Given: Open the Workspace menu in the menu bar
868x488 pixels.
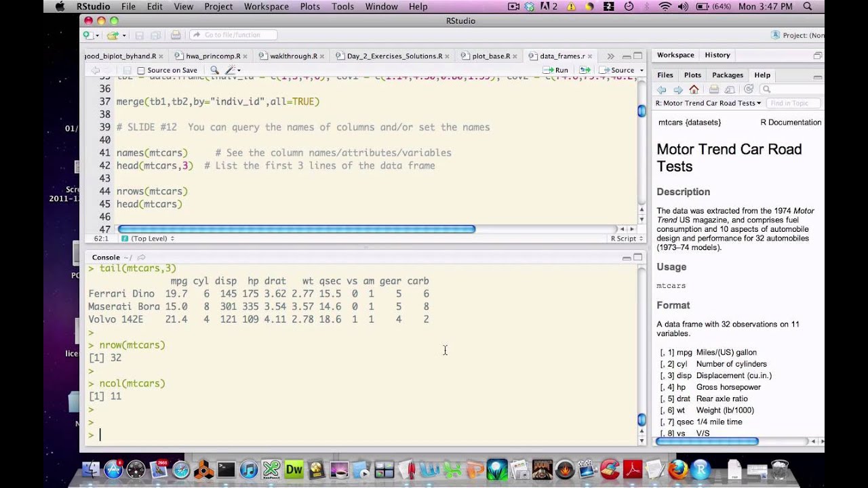Looking at the screenshot, I should 266,7.
